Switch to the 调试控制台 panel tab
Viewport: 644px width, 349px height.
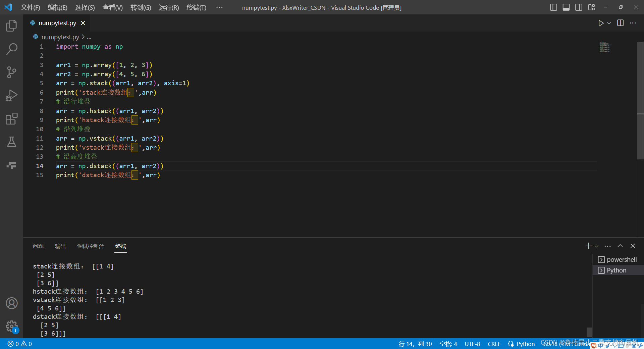(91, 246)
